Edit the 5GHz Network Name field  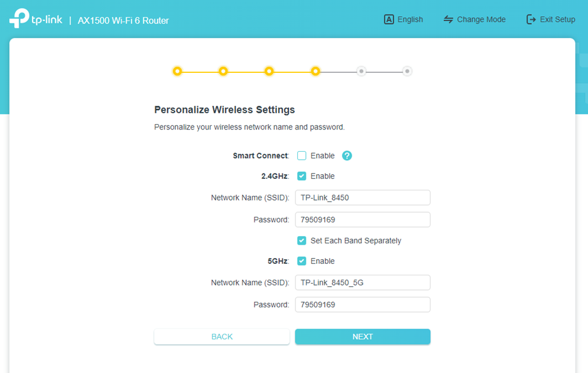362,283
